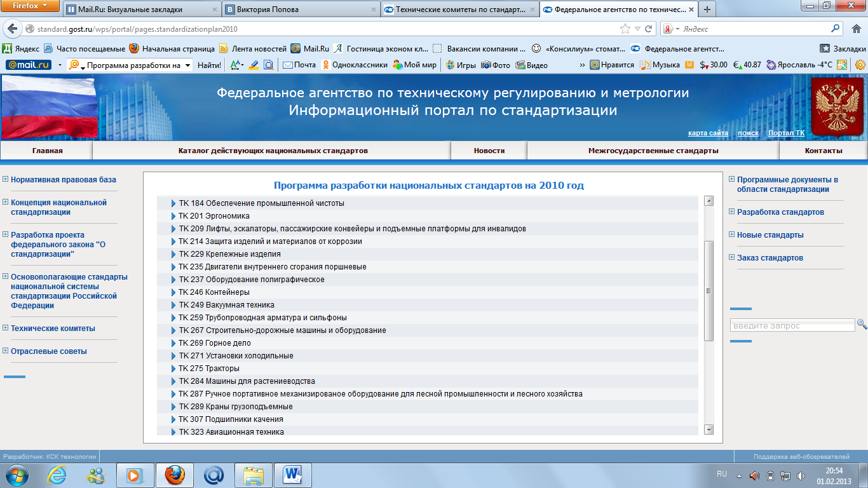Click the поиск link in header
This screenshot has height=488, width=868.
pos(748,133)
